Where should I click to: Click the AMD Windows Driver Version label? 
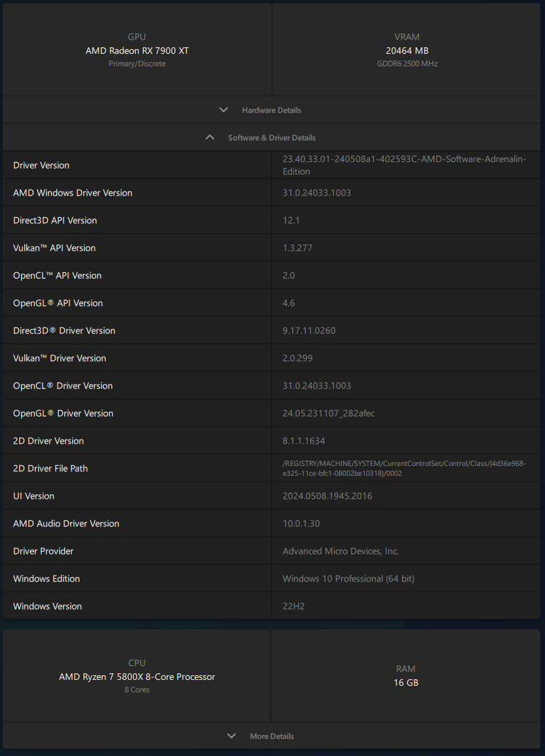point(73,192)
